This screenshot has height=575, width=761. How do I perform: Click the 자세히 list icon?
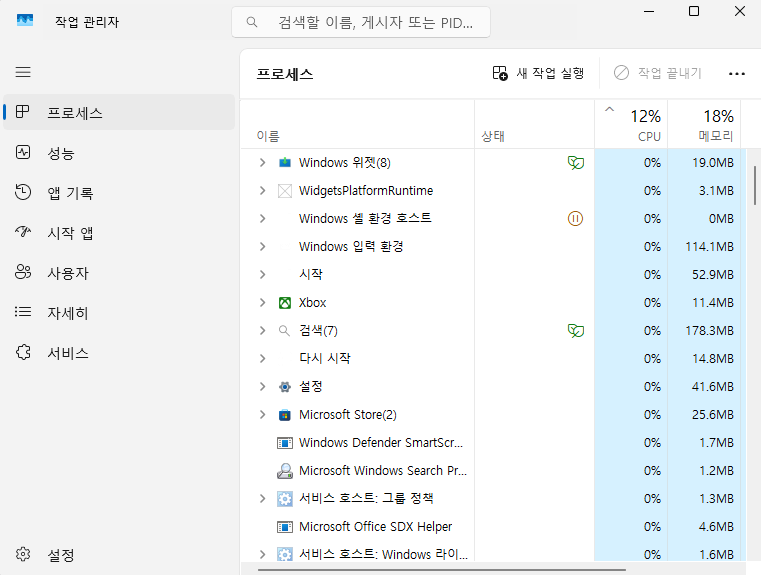[23, 312]
